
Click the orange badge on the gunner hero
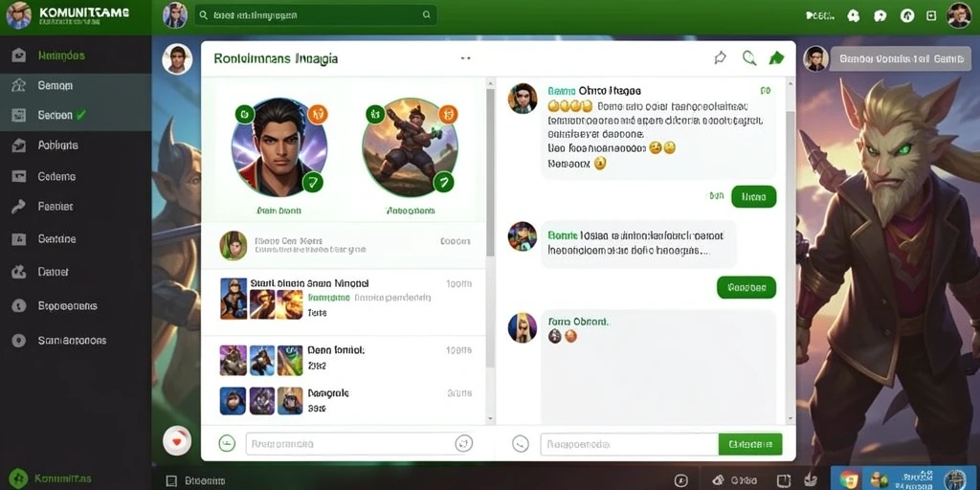(x=448, y=114)
